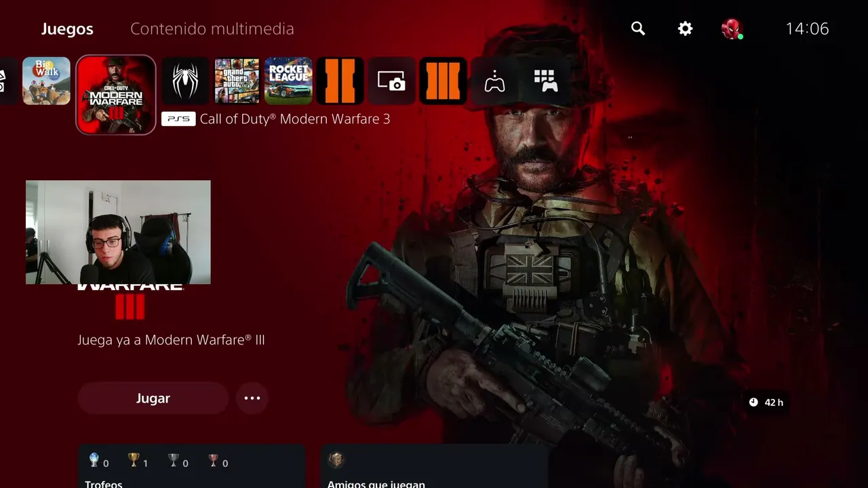Select the Big Walk game tile
This screenshot has height=488, width=868.
(x=46, y=81)
